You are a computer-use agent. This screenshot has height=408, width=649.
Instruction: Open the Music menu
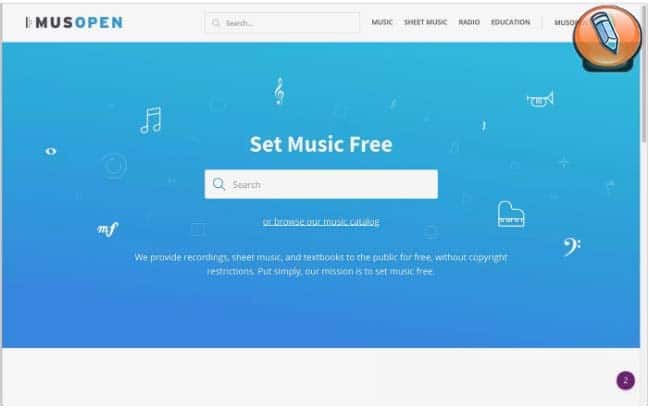coord(382,22)
